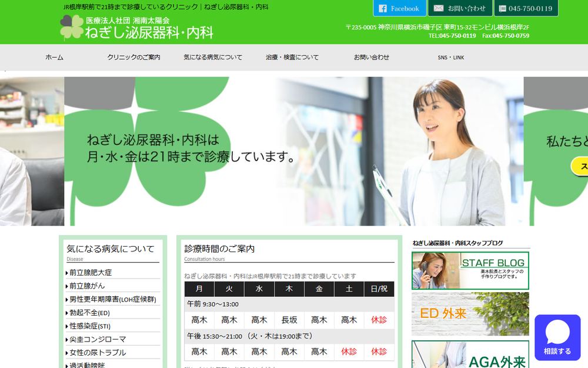
Task: Click the 木 column header in schedule
Action: [x=289, y=289]
